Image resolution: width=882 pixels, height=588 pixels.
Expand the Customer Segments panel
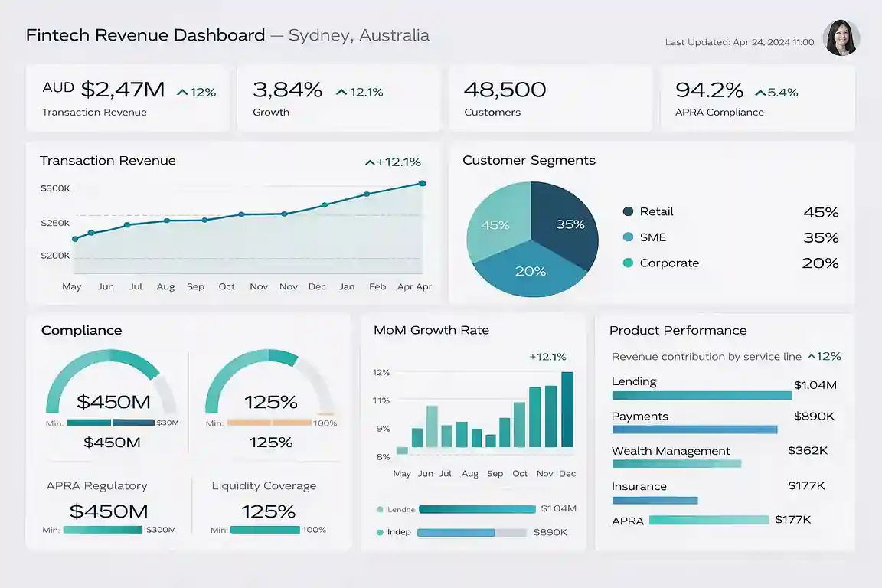[528, 160]
